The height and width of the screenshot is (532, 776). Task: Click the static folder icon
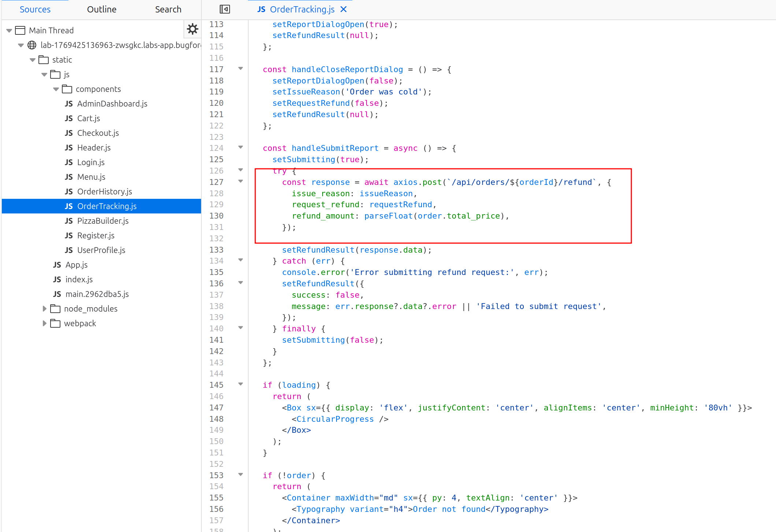pos(44,60)
